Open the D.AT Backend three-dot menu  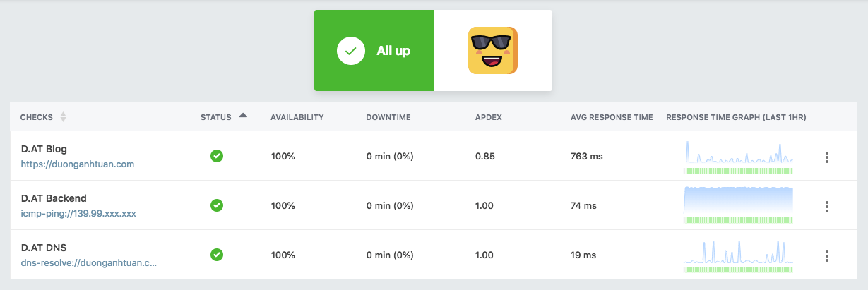coord(826,206)
